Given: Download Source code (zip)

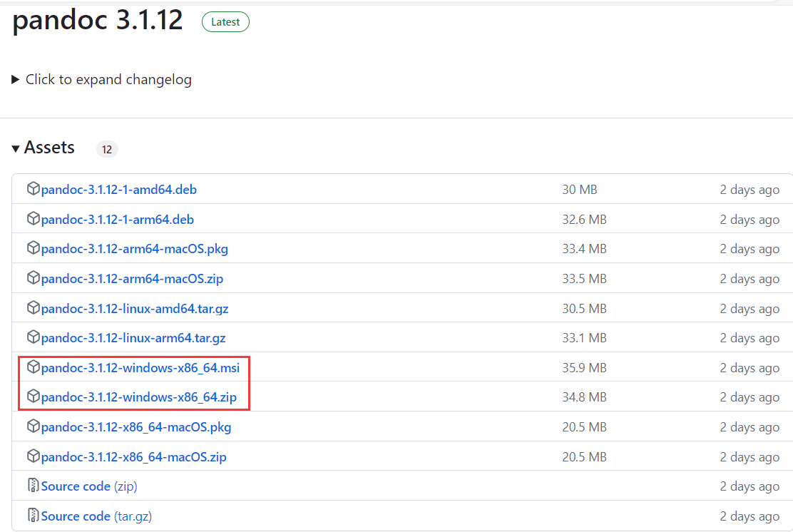Looking at the screenshot, I should pos(89,486).
